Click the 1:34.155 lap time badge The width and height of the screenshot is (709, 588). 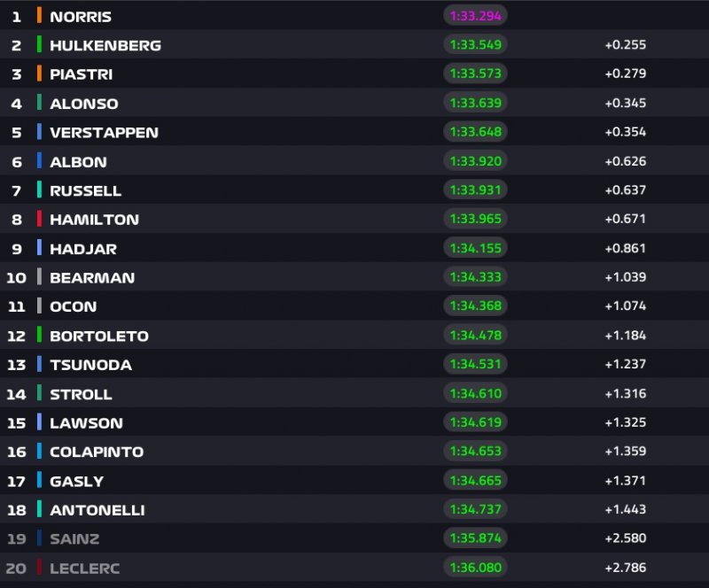[476, 248]
